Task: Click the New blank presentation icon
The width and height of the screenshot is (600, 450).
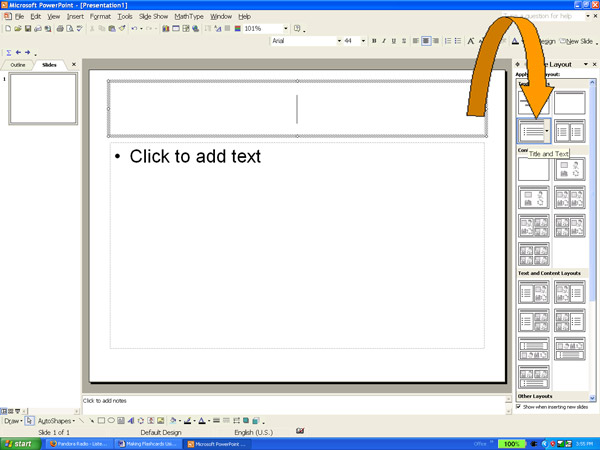Action: [8, 28]
